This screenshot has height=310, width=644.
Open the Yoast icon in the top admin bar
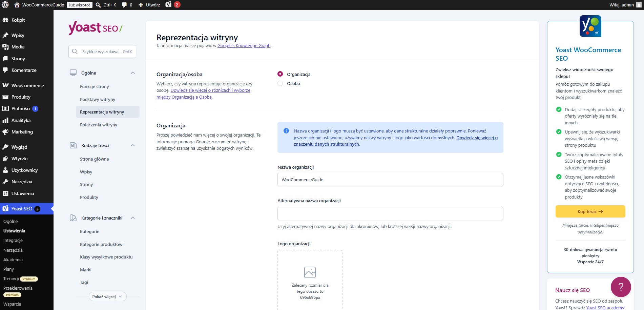tap(168, 5)
